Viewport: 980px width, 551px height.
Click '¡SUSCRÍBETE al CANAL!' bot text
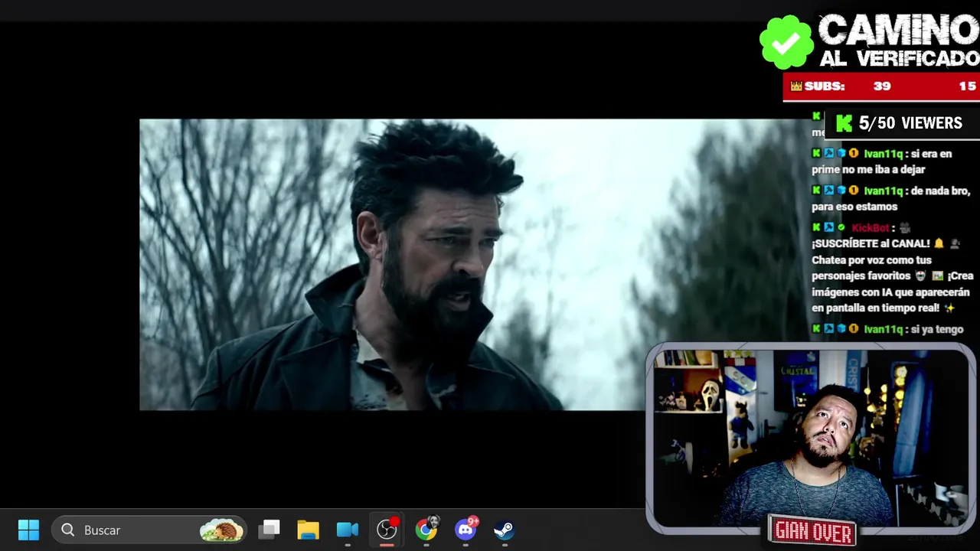click(x=871, y=243)
